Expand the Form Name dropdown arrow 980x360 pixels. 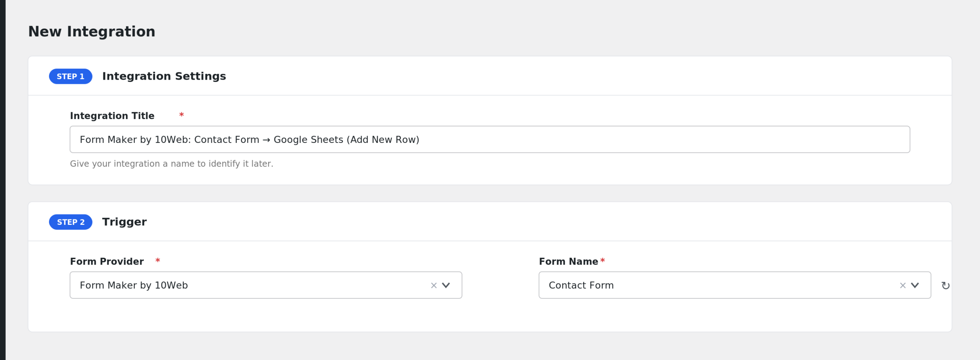(915, 285)
